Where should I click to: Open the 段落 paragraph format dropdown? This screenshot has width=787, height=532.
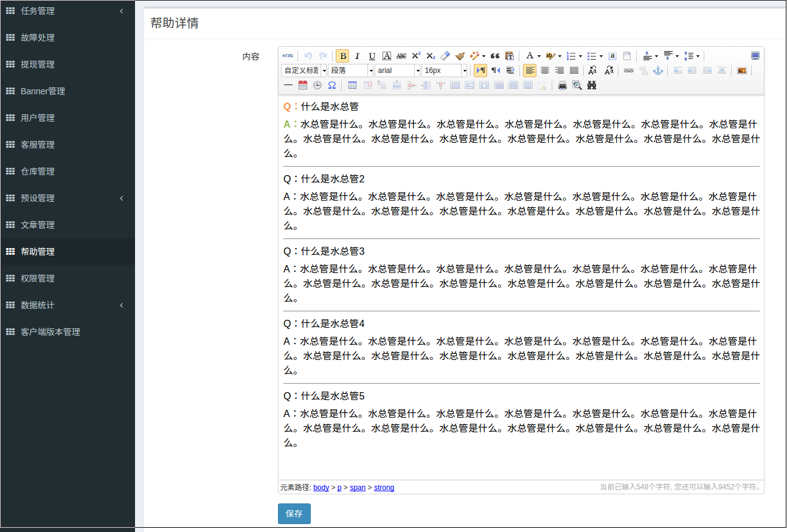click(x=351, y=71)
